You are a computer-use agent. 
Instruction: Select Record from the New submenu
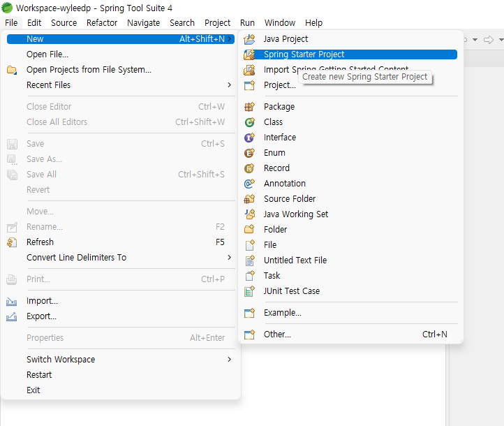tap(350, 168)
